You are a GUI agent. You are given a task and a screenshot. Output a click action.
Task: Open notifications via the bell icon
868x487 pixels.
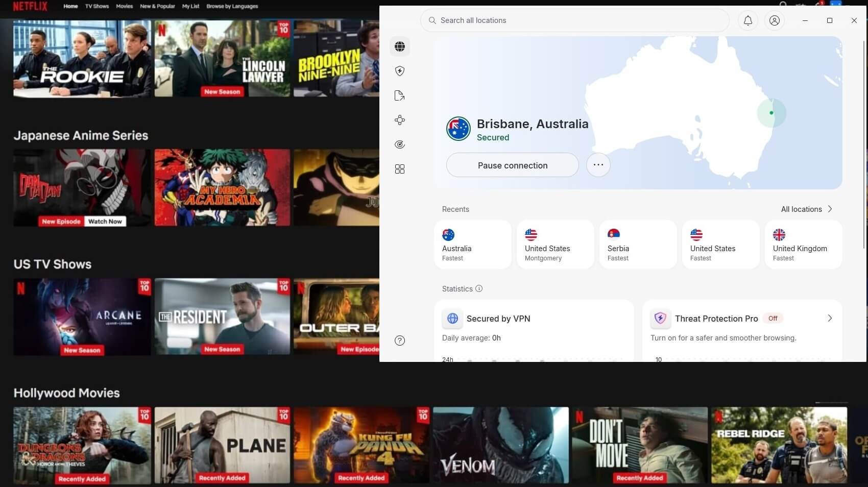pyautogui.click(x=748, y=20)
